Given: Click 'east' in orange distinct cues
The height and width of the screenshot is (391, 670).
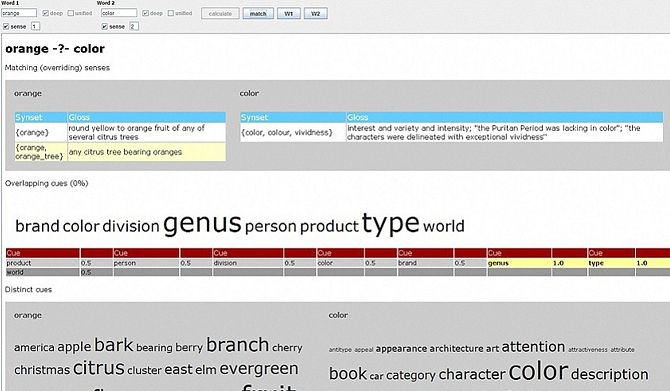Looking at the screenshot, I should coord(179,370).
